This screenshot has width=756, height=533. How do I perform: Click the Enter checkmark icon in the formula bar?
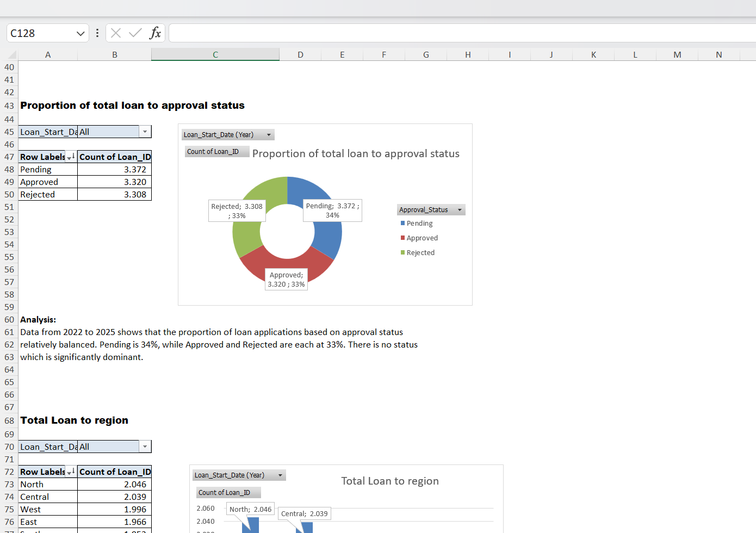tap(135, 33)
